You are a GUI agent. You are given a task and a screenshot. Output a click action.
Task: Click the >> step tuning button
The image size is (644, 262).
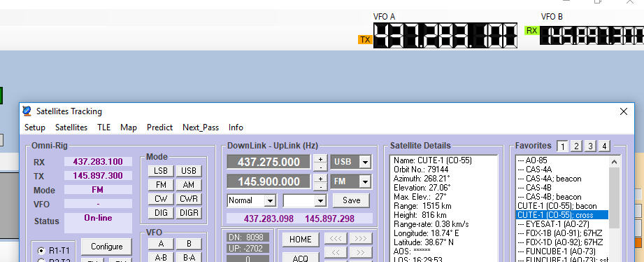pyautogui.click(x=360, y=252)
